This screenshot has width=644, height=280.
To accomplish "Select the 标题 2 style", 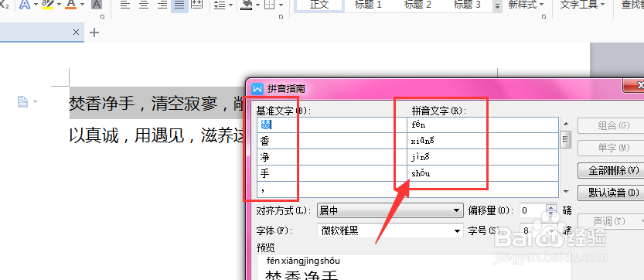I will tap(417, 5).
